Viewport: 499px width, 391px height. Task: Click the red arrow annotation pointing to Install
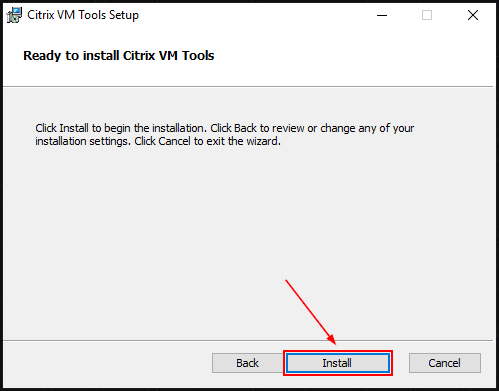pos(310,312)
